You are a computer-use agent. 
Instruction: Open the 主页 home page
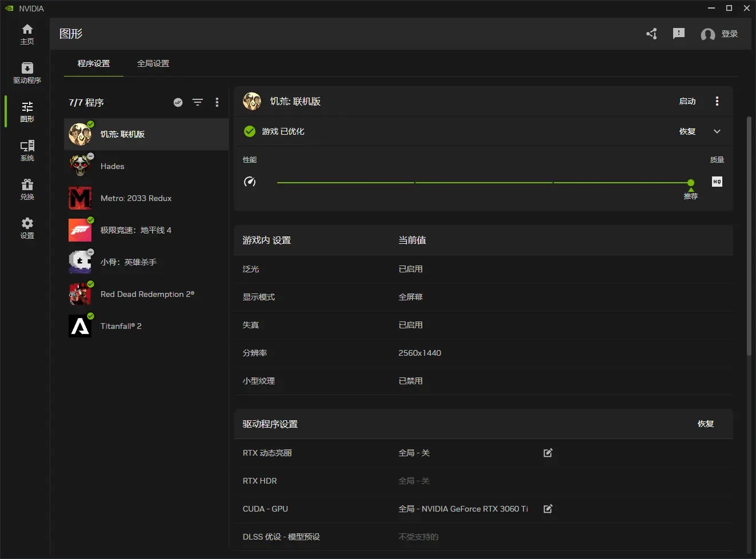(x=27, y=34)
